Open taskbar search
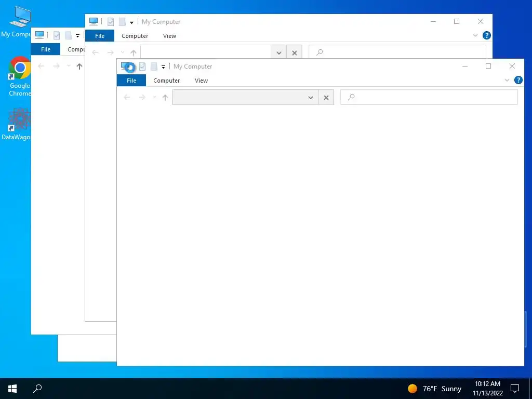This screenshot has width=532, height=399. [x=37, y=389]
